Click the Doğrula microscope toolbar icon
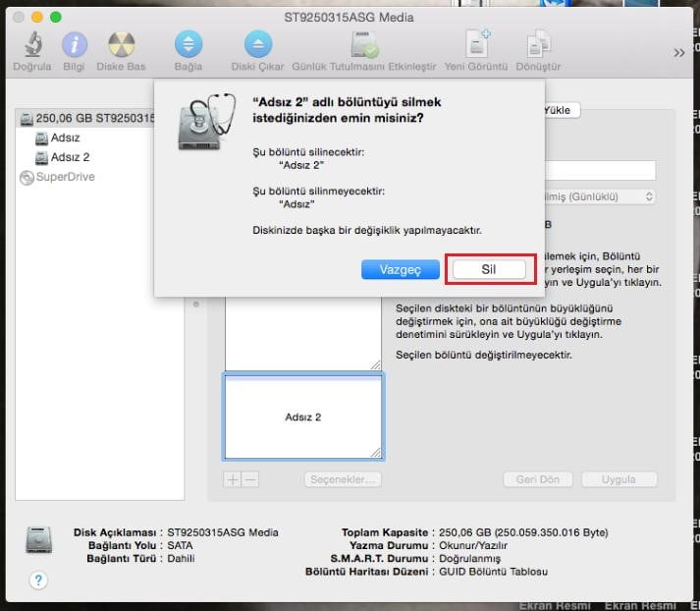 (x=32, y=44)
